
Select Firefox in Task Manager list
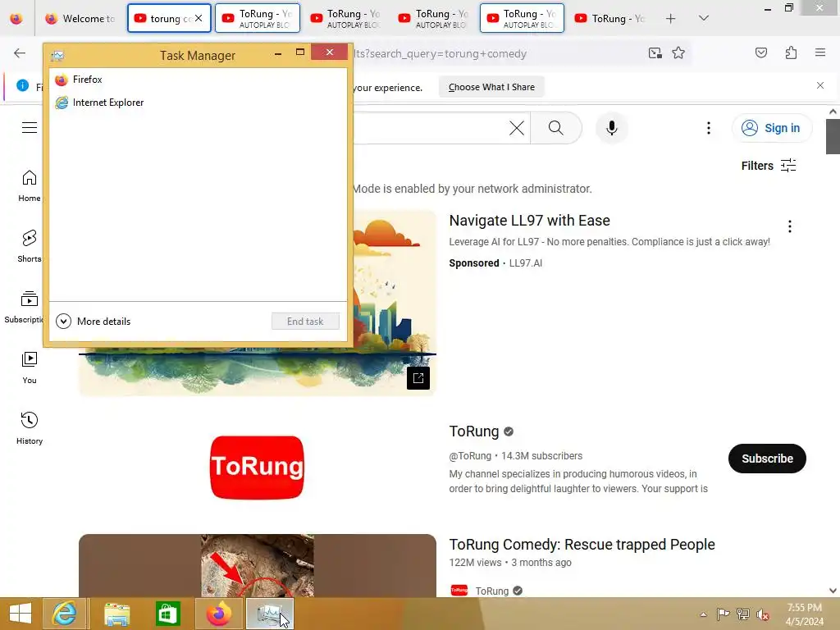tap(198, 80)
